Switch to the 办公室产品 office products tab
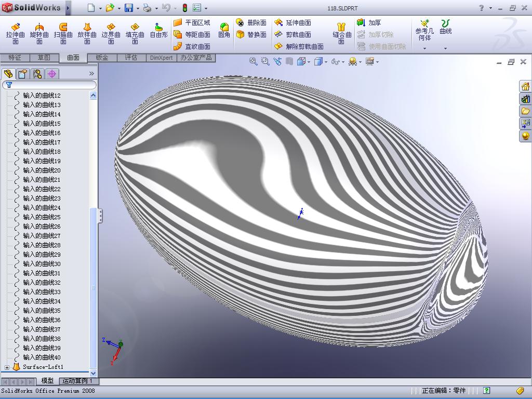 click(196, 58)
